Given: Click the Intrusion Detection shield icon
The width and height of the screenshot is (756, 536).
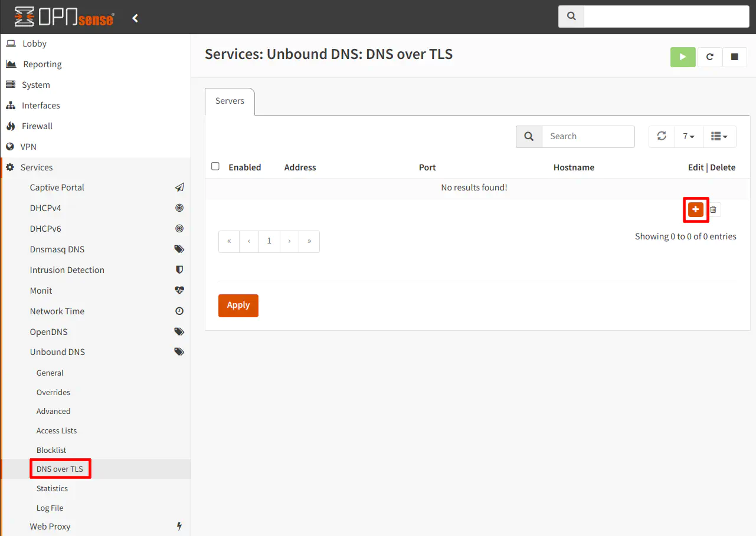Looking at the screenshot, I should (x=179, y=269).
